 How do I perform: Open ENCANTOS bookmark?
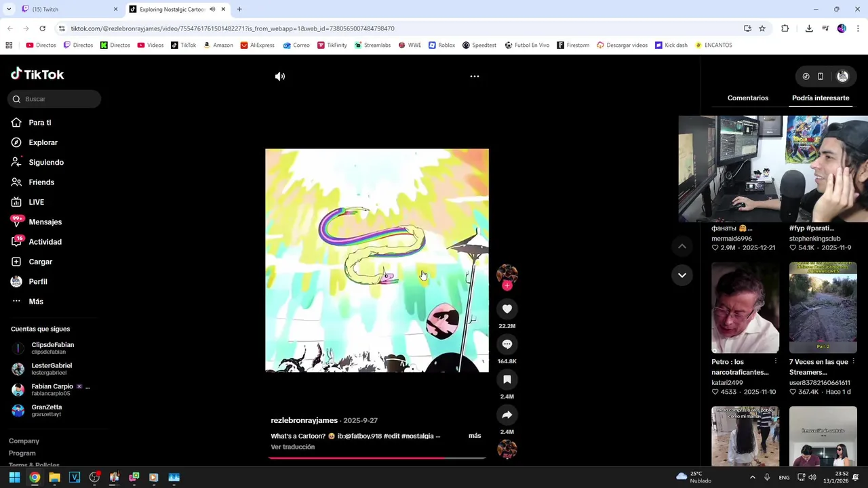713,45
